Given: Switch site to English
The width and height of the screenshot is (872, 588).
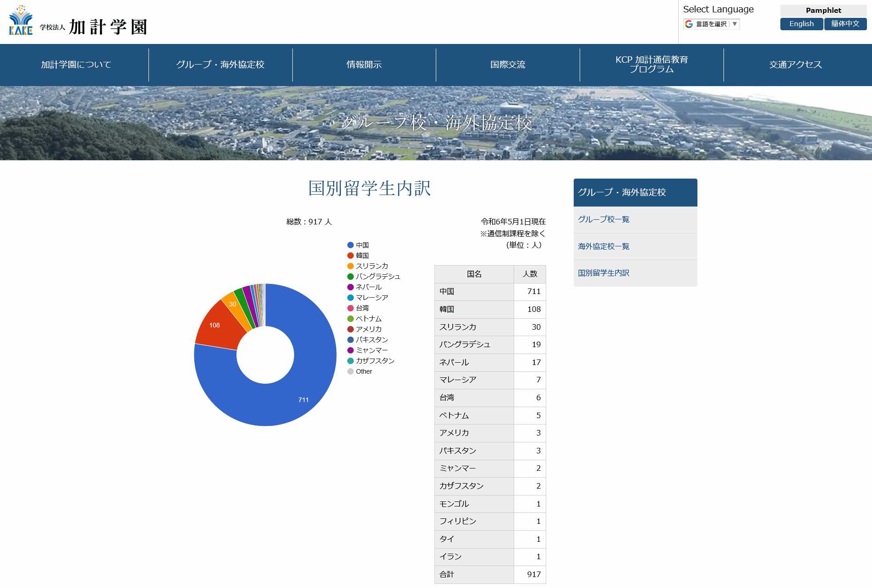Looking at the screenshot, I should tap(801, 24).
